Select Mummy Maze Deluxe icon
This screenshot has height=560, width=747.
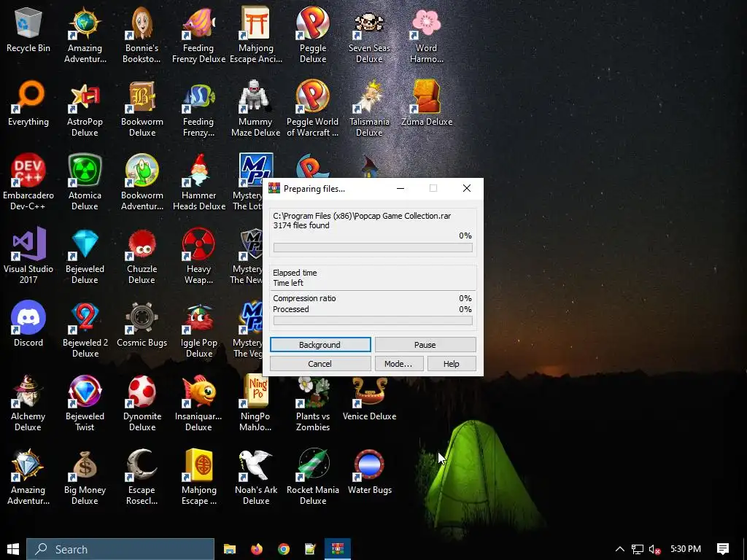pos(256,109)
